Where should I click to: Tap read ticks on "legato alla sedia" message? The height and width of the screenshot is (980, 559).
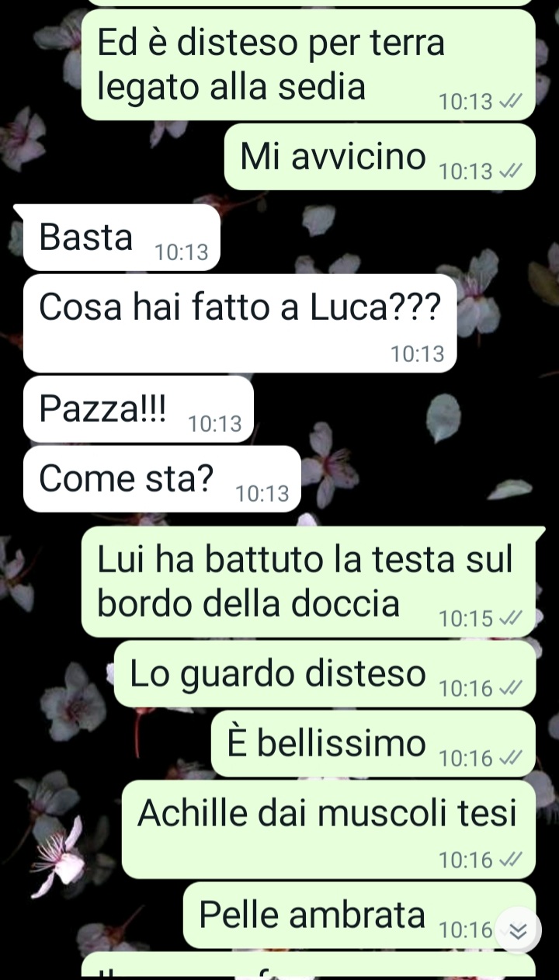click(511, 102)
